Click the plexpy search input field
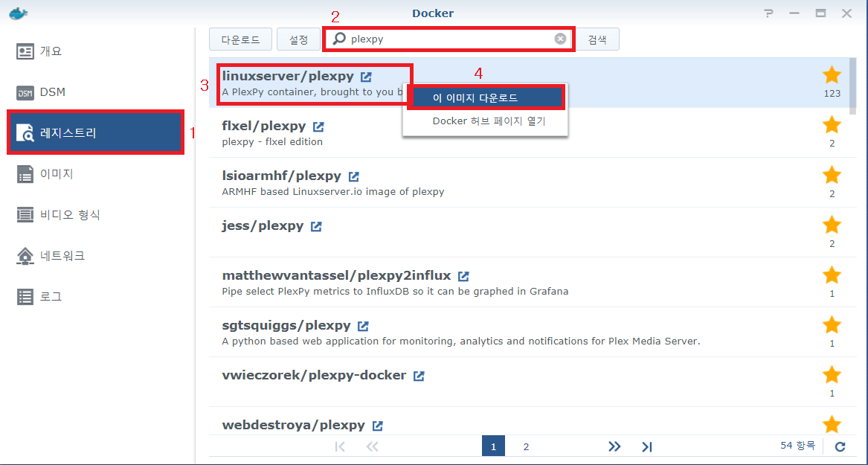 [x=449, y=39]
